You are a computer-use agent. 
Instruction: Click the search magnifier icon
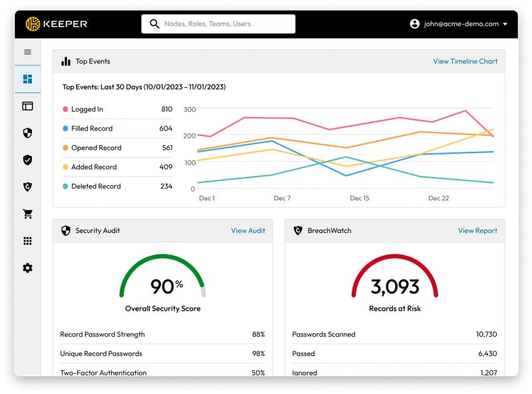(x=154, y=24)
